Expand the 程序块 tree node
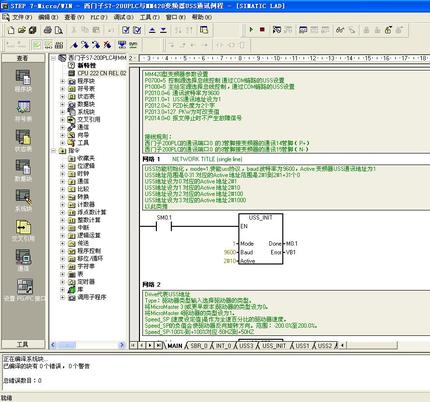Viewport: 430px width, 402px height. [x=62, y=81]
